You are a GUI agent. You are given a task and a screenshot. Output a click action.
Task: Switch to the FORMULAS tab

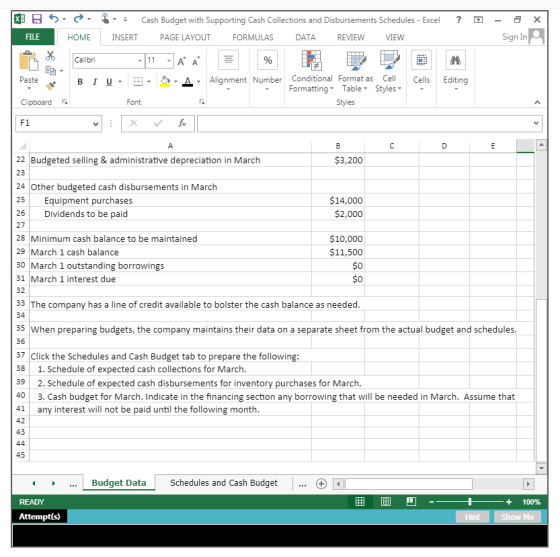tap(253, 37)
